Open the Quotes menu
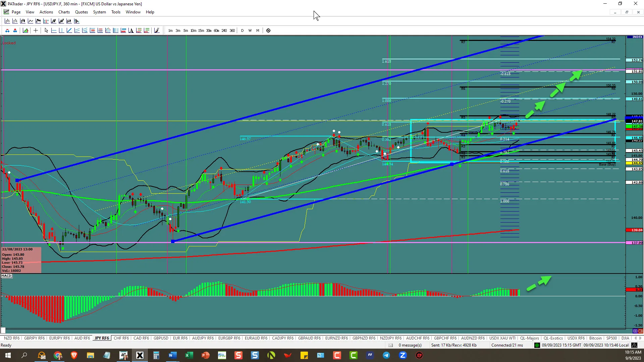This screenshot has height=362, width=644. point(82,12)
